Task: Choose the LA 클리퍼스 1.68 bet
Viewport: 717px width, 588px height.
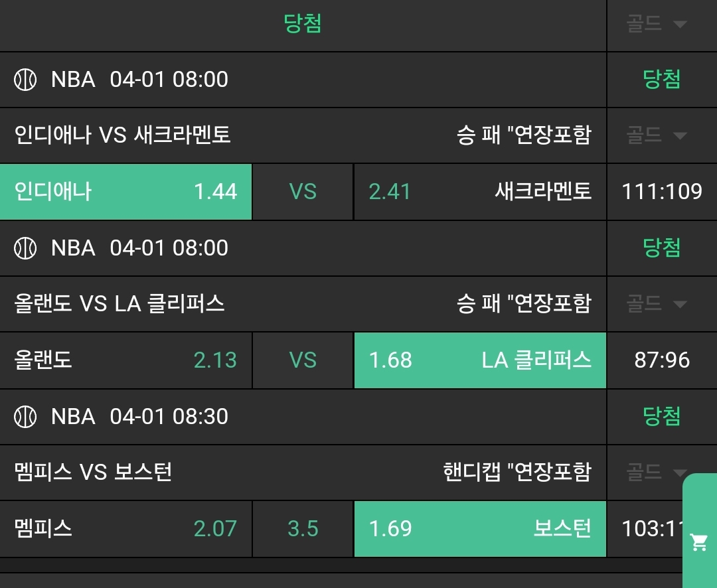Action: coord(479,360)
